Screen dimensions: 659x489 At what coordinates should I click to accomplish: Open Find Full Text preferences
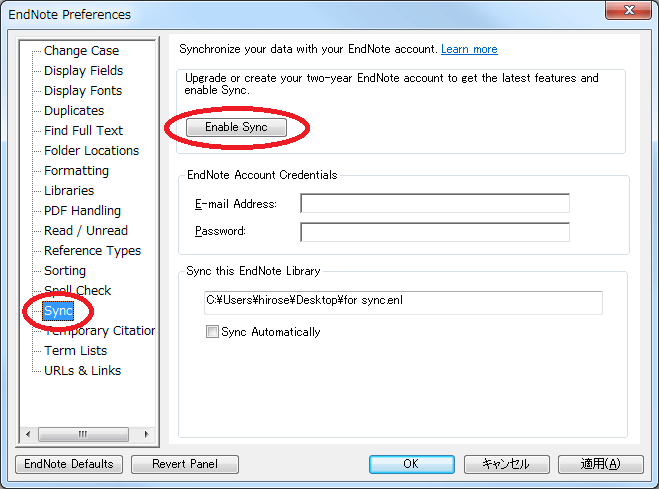tap(84, 131)
